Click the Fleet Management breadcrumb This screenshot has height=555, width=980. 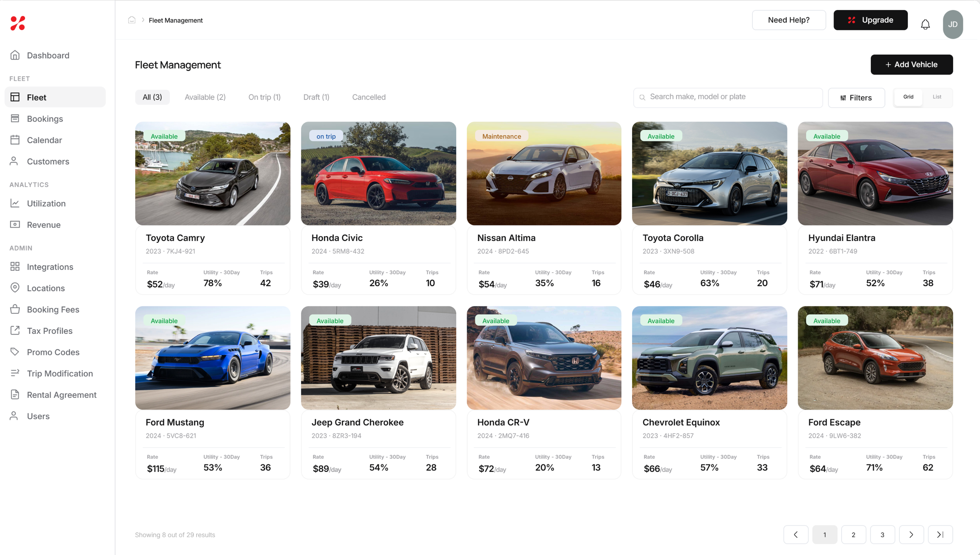coord(176,20)
